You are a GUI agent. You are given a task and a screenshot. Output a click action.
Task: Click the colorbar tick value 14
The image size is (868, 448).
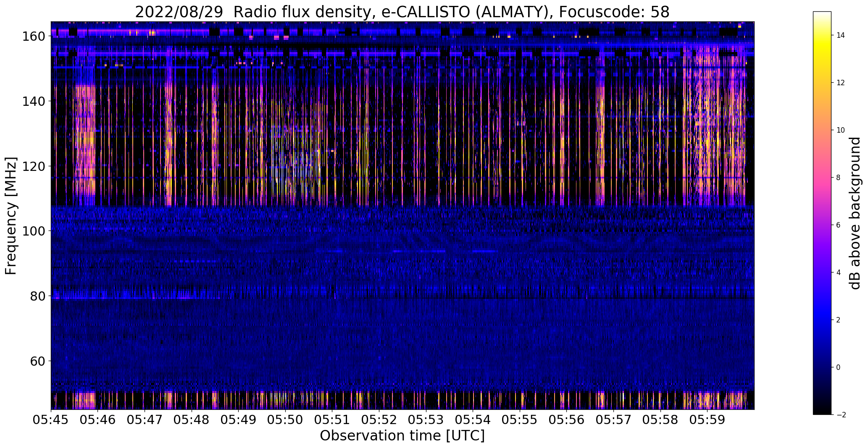click(841, 35)
